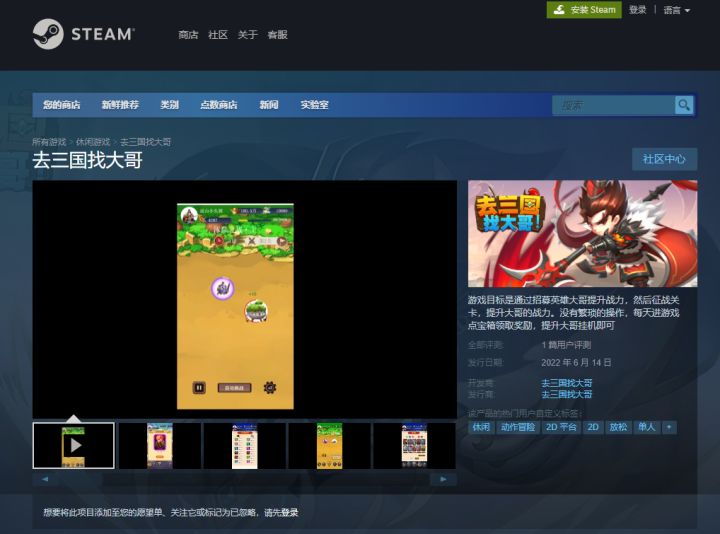The image size is (720, 534).
Task: Open the 商店 top menu item
Action: [188, 34]
